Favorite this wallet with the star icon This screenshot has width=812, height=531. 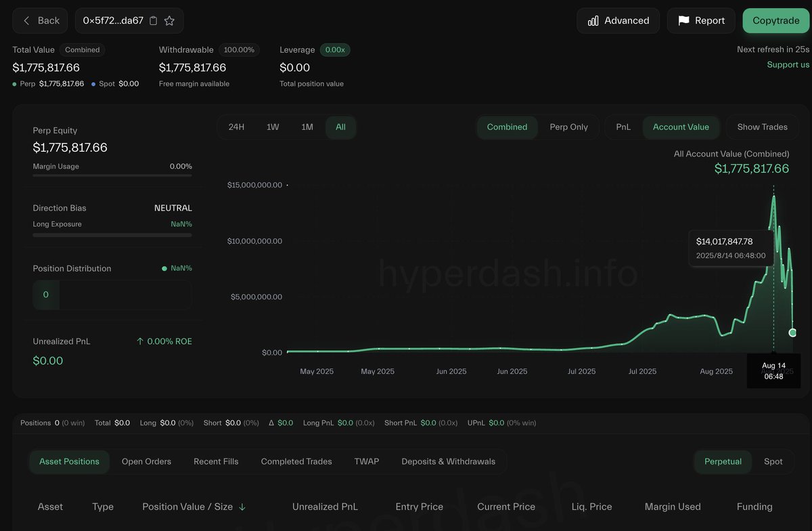tap(169, 21)
